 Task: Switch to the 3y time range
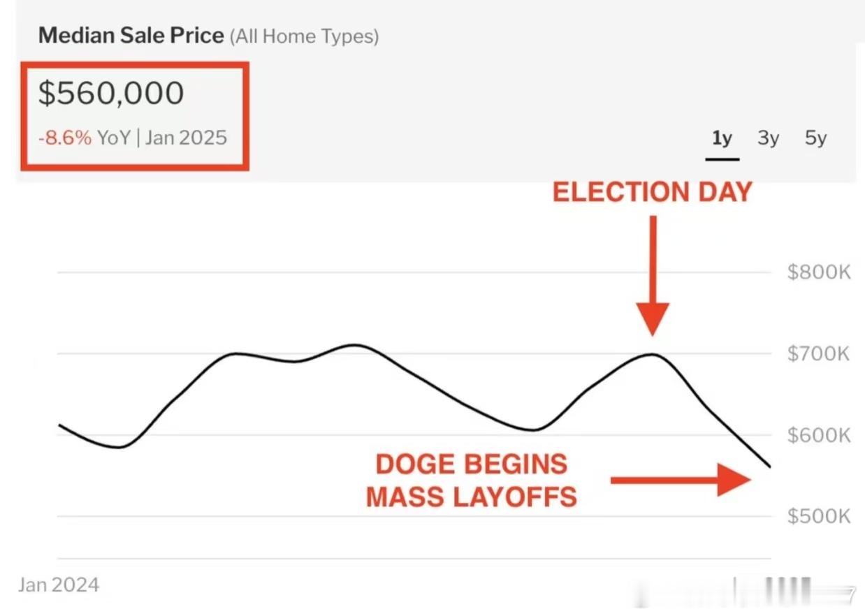point(768,138)
